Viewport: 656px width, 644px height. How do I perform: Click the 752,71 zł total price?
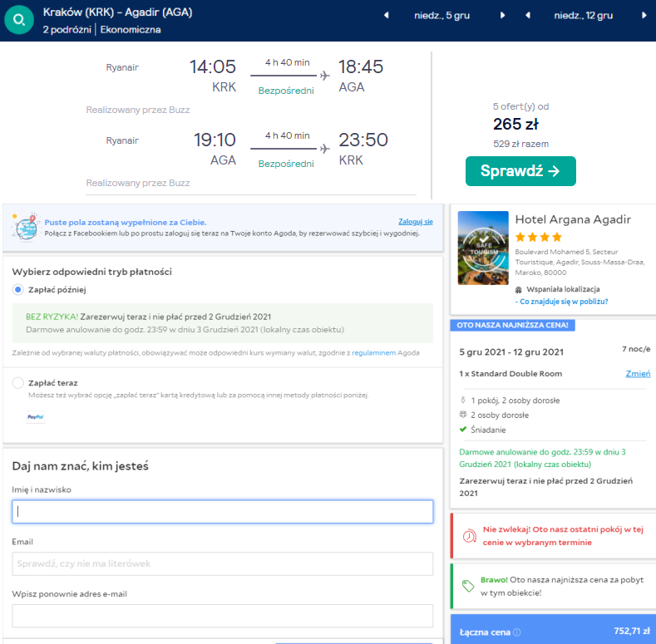click(632, 631)
